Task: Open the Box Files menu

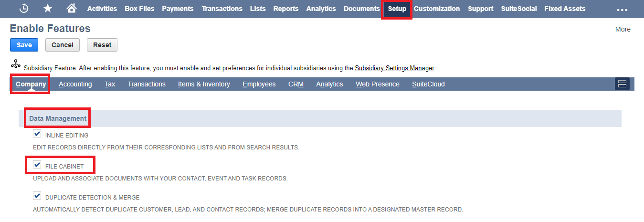Action: click(139, 9)
